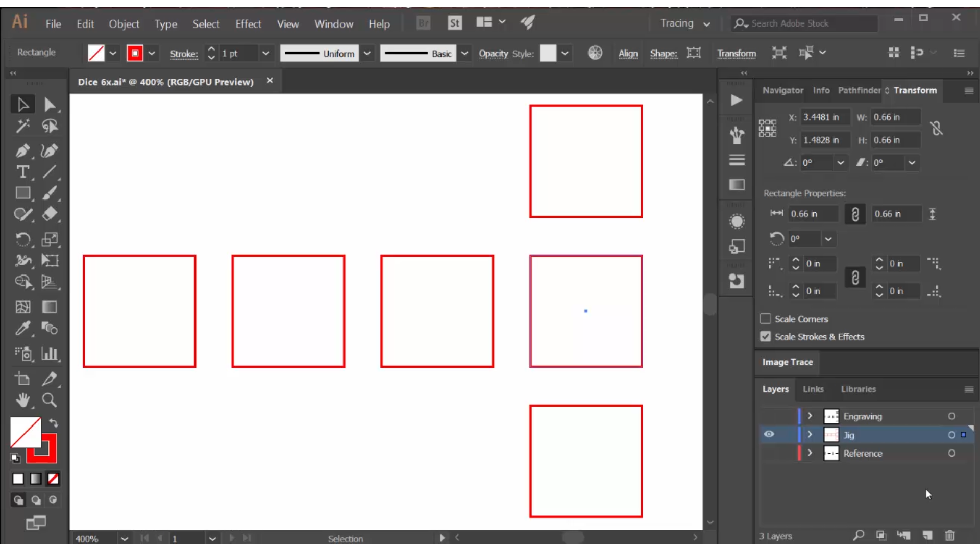Expand the Jig layer group
This screenshot has height=551, width=980.
[x=810, y=435]
